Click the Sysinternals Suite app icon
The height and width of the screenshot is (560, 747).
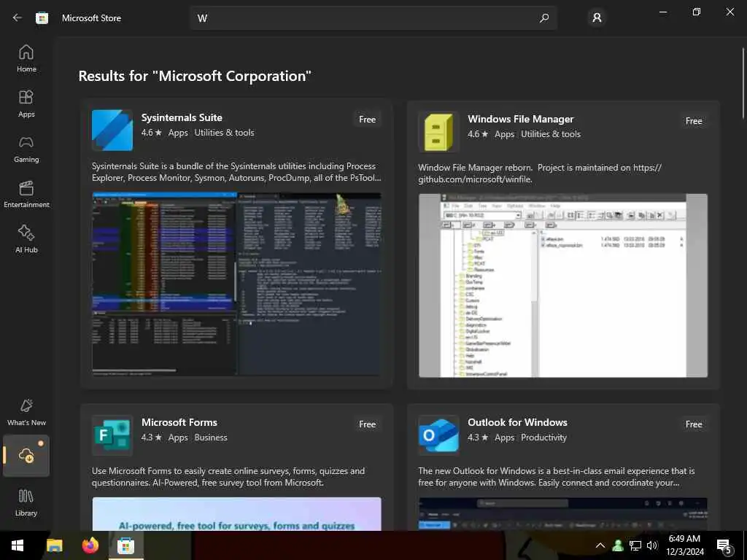[x=112, y=130]
